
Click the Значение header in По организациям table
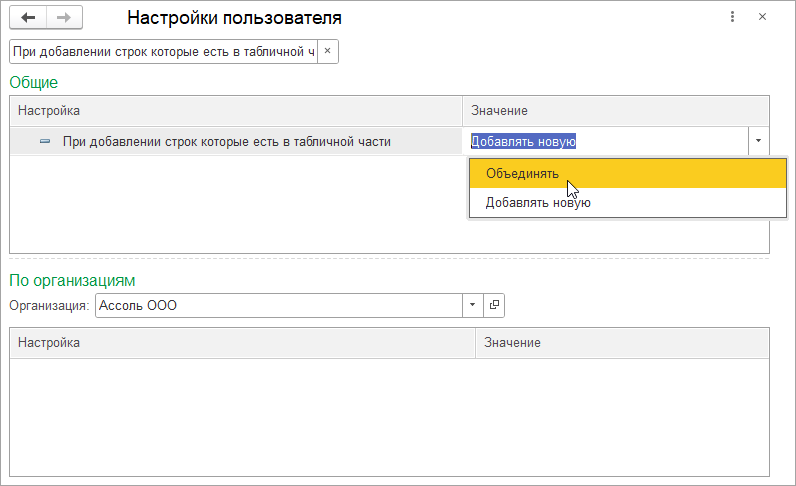click(622, 343)
